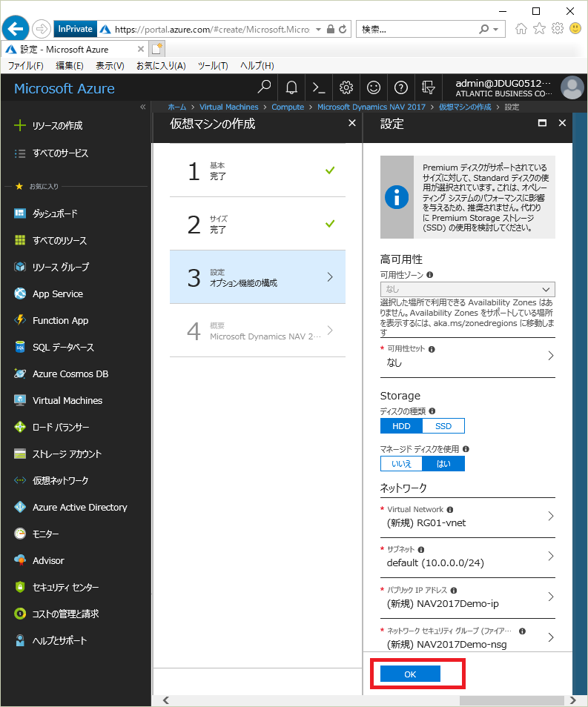Close the 仮想マシンの作成 blade
The width and height of the screenshot is (588, 707).
(352, 122)
